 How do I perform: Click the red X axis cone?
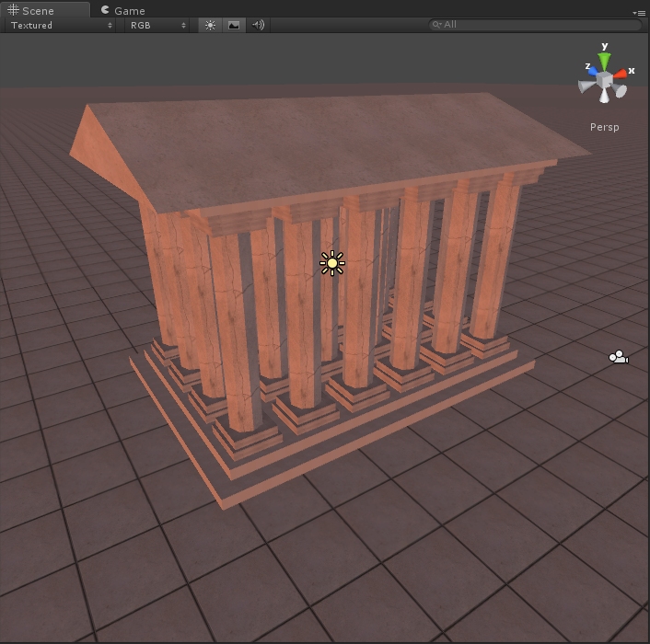pos(621,74)
